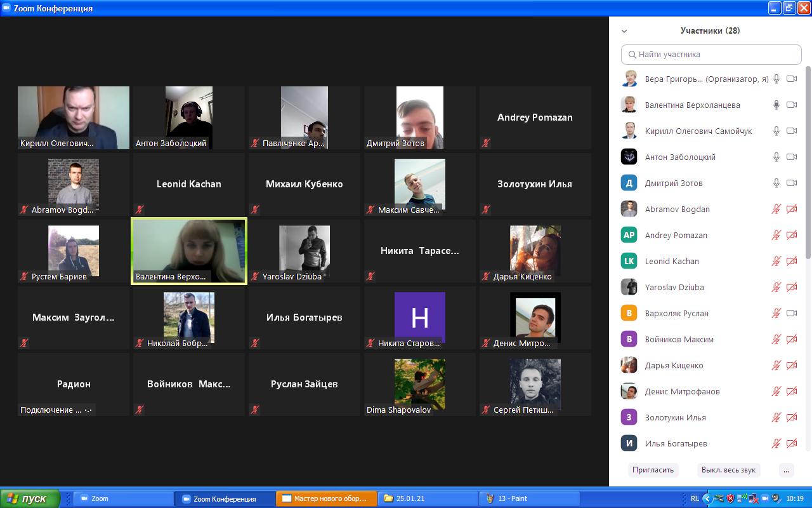812x508 pixels.
Task: Switch to Zoom taskbar item
Action: click(123, 498)
